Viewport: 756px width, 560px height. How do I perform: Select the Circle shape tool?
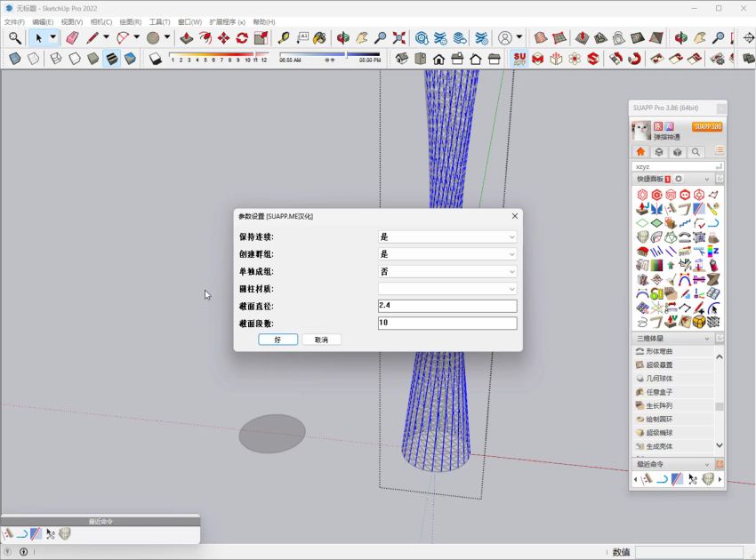point(153,37)
